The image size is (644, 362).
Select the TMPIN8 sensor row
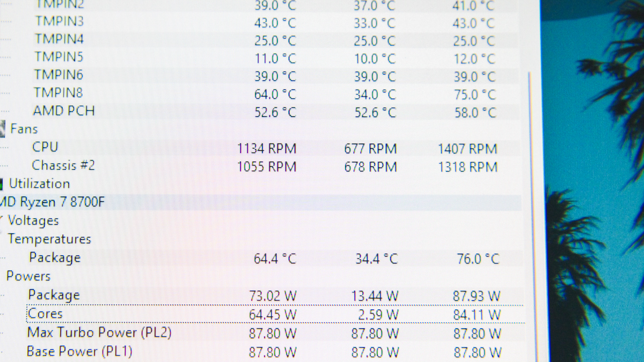click(x=260, y=94)
